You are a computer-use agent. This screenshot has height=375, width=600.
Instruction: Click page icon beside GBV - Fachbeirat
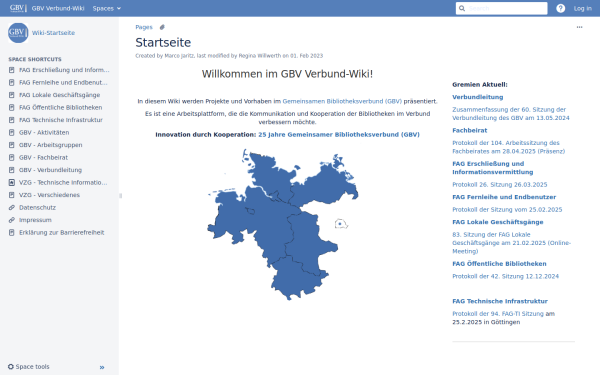pos(11,158)
